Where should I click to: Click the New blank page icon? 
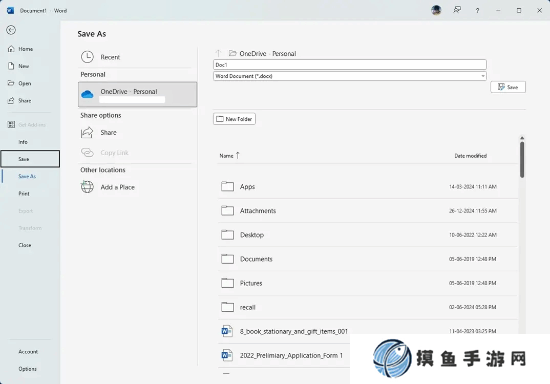click(x=11, y=66)
